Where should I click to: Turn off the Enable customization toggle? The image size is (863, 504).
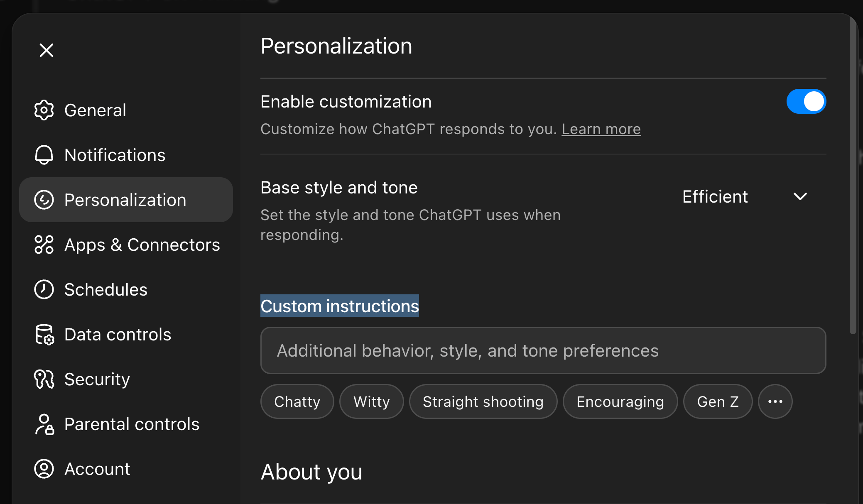[806, 102]
